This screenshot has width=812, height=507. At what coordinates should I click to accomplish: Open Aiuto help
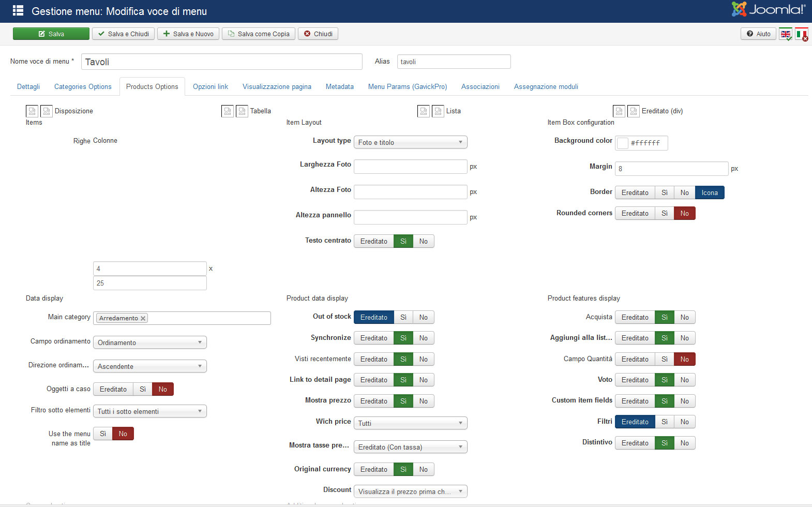tap(758, 34)
